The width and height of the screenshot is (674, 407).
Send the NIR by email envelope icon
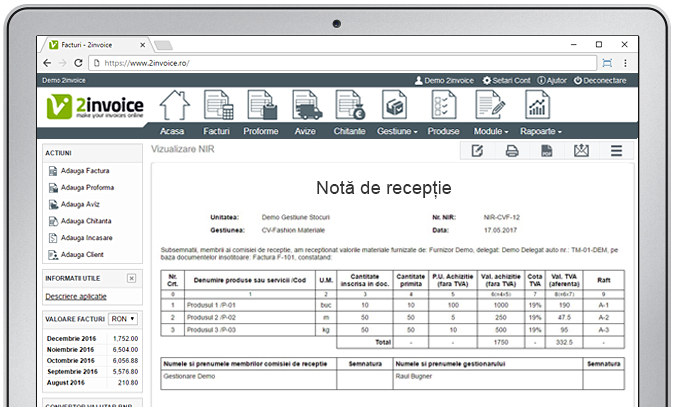pyautogui.click(x=581, y=151)
